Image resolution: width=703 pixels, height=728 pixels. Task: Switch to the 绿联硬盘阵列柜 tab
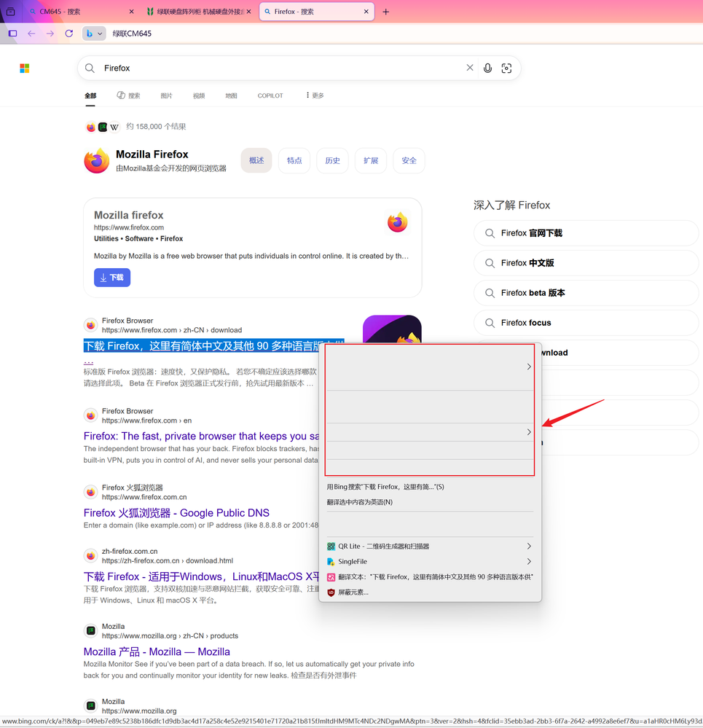click(199, 12)
